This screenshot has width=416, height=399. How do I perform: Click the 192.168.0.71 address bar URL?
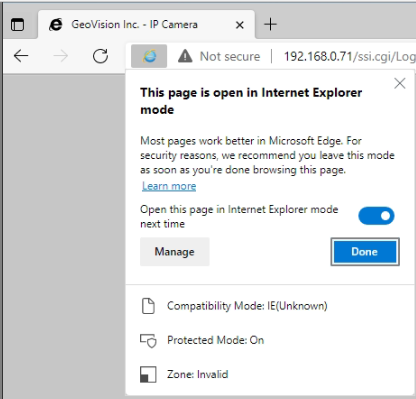pyautogui.click(x=349, y=56)
